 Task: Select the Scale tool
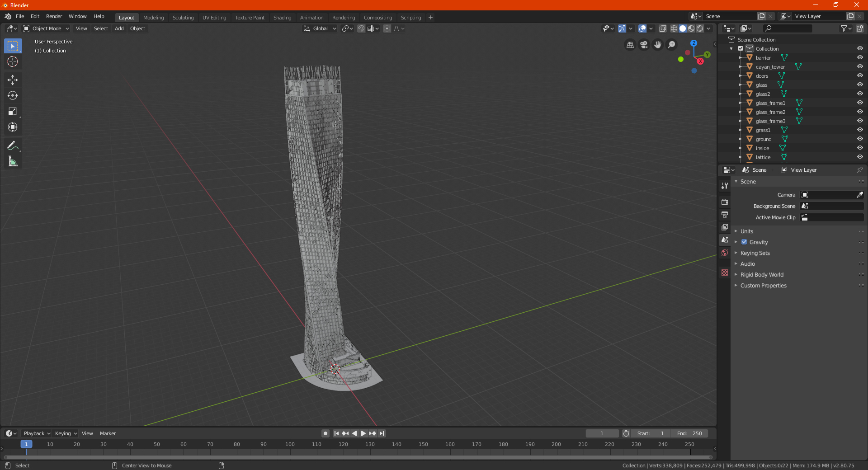[13, 111]
